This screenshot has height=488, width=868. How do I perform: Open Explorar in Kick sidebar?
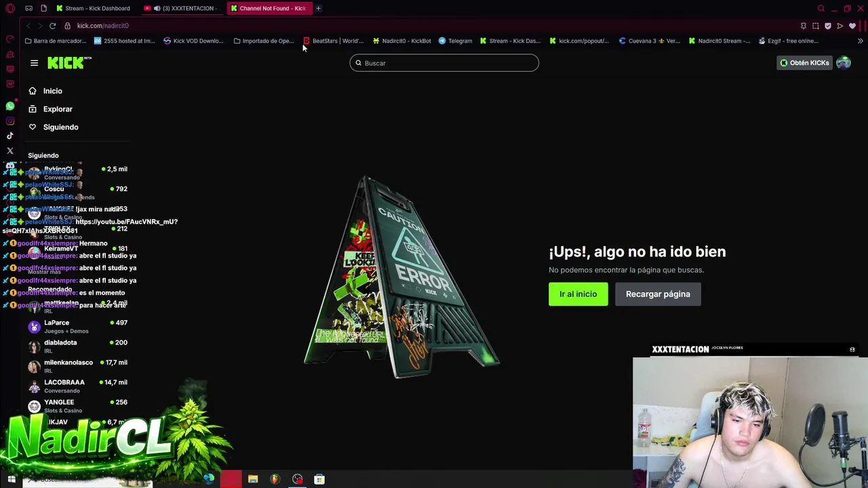coord(50,109)
